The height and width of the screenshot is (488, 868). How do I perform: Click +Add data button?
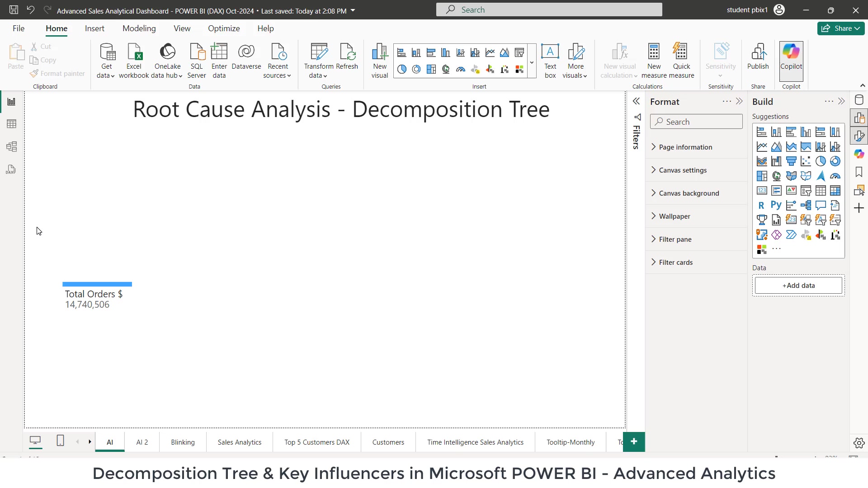point(798,286)
